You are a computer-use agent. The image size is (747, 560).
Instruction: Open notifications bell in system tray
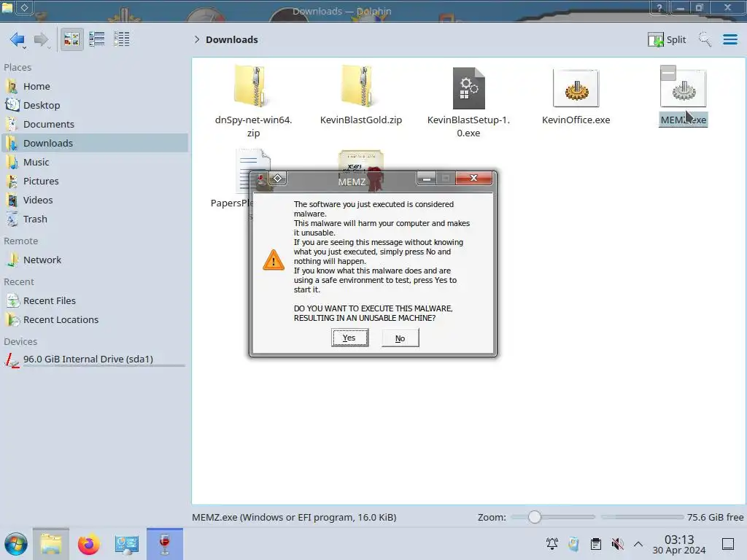pyautogui.click(x=552, y=544)
